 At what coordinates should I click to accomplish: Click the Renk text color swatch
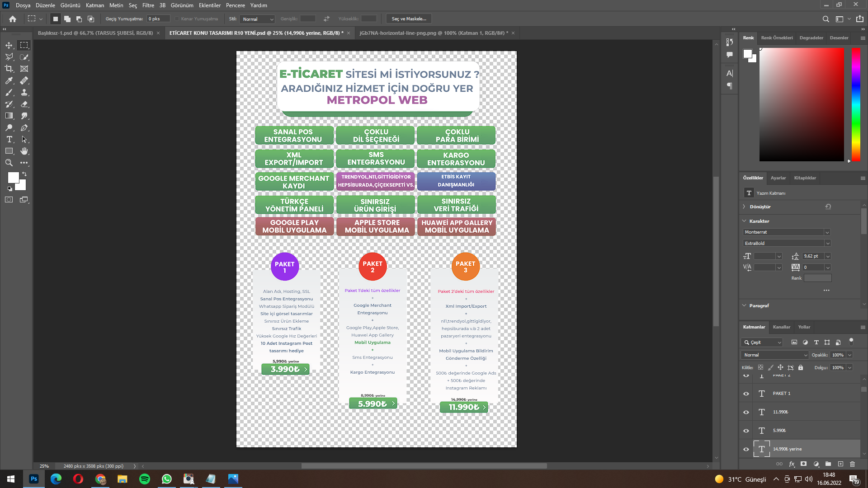click(818, 278)
